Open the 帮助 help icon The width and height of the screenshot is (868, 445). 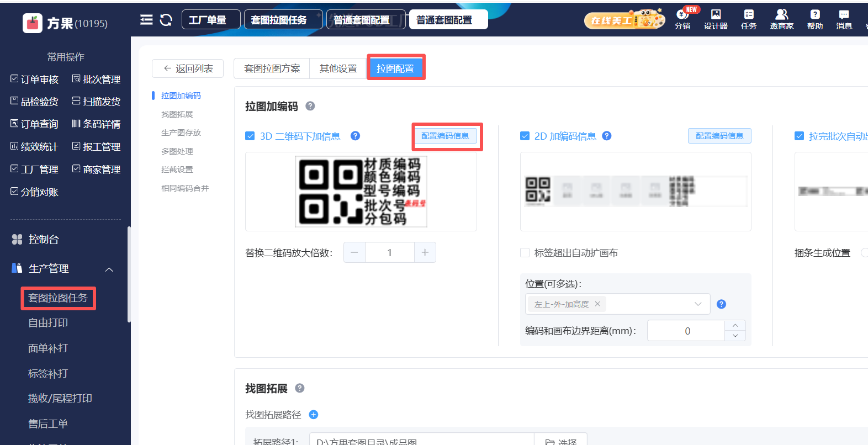(x=815, y=19)
